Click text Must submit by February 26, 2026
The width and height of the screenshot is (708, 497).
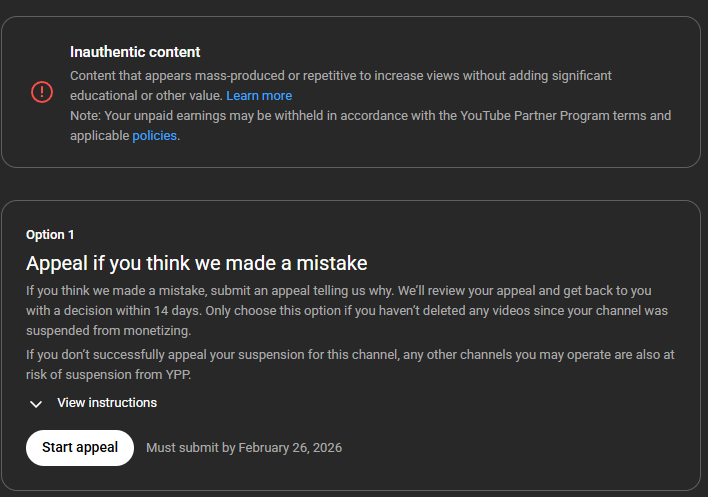click(244, 448)
